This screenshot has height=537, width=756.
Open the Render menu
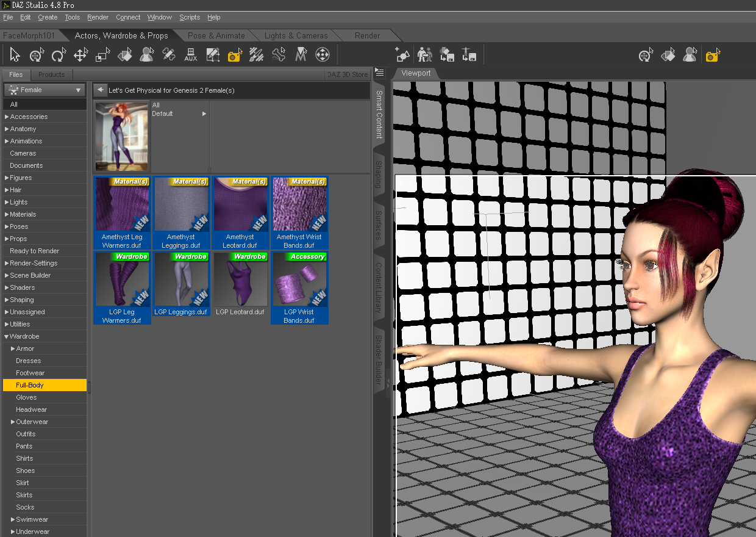click(98, 17)
